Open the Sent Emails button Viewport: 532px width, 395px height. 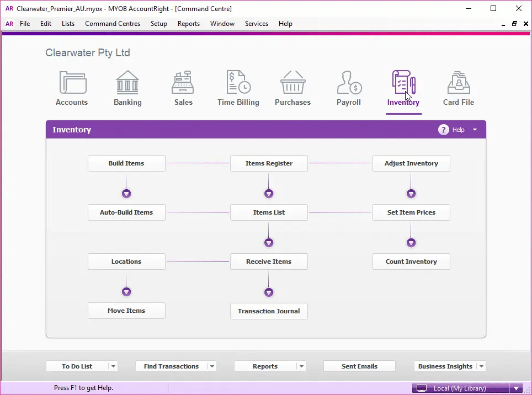(359, 366)
